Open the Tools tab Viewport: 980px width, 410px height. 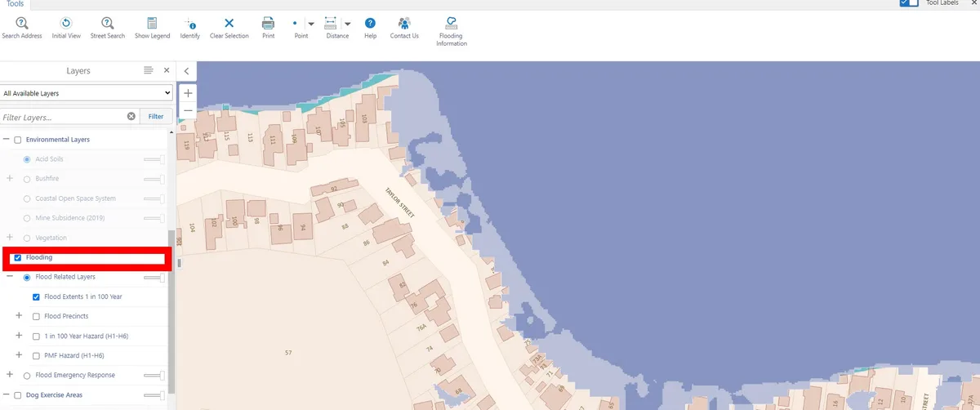15,3
